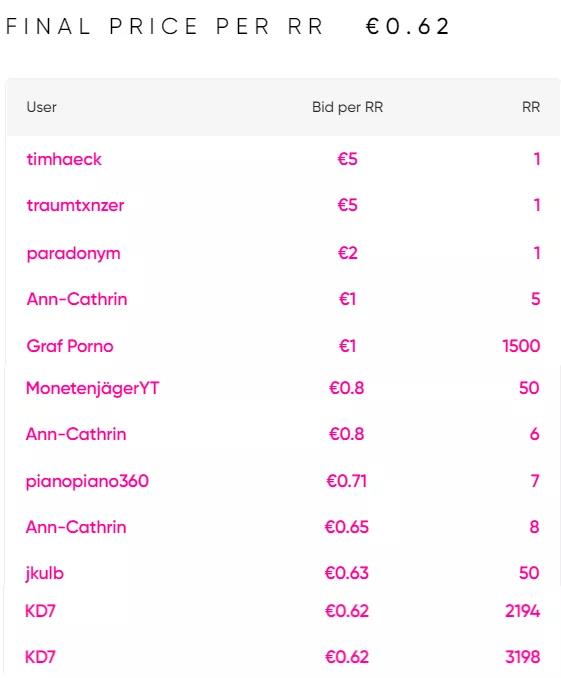The height and width of the screenshot is (678, 561).
Task: Open traumtxnzer user profile link
Action: pos(75,205)
